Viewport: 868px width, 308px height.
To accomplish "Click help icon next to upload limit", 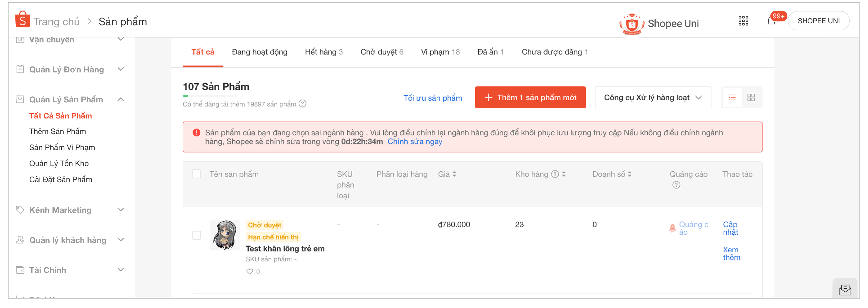I will (x=302, y=104).
